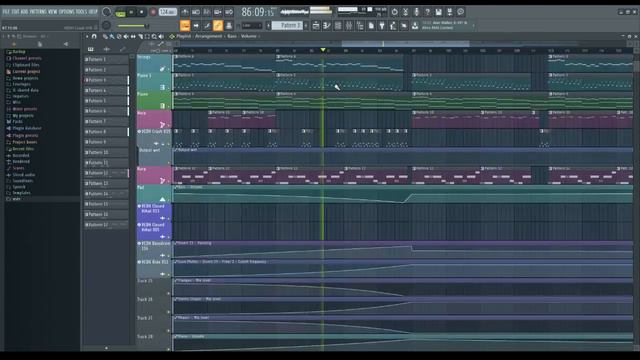Open the ADD menu
The image size is (640, 360).
(23, 12)
